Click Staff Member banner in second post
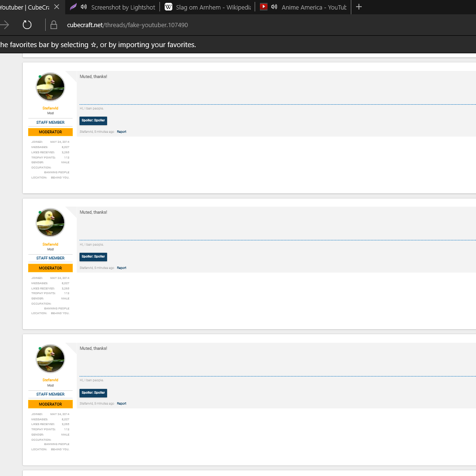Viewport: 476px width, 476px height. 50,258
